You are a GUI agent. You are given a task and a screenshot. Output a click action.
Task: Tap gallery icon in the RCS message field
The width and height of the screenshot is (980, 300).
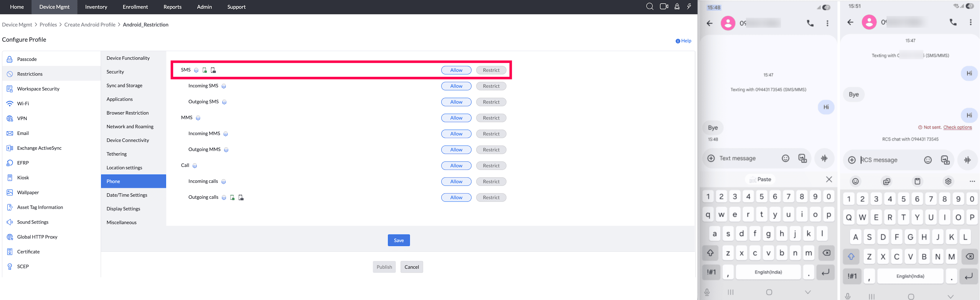(x=946, y=160)
